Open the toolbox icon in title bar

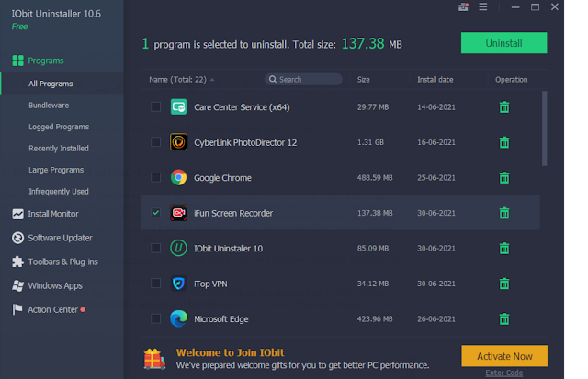tap(463, 6)
